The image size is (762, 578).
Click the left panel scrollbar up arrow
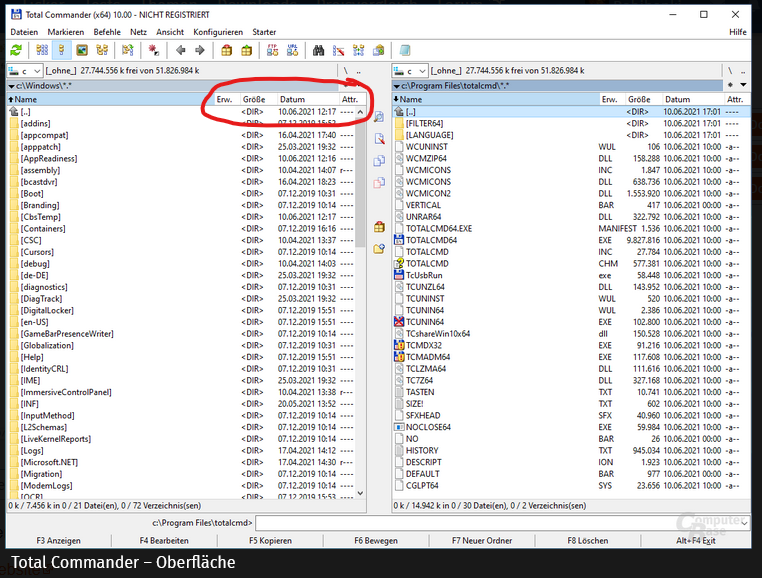360,112
